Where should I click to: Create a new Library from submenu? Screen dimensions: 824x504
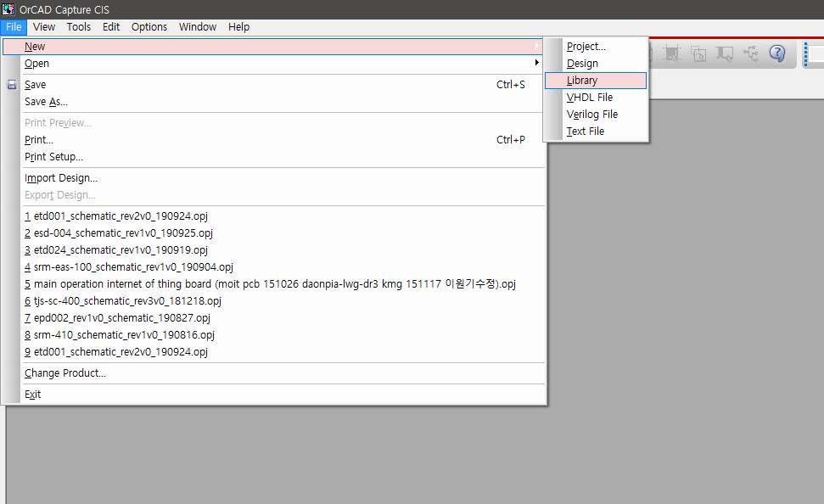[x=596, y=81]
